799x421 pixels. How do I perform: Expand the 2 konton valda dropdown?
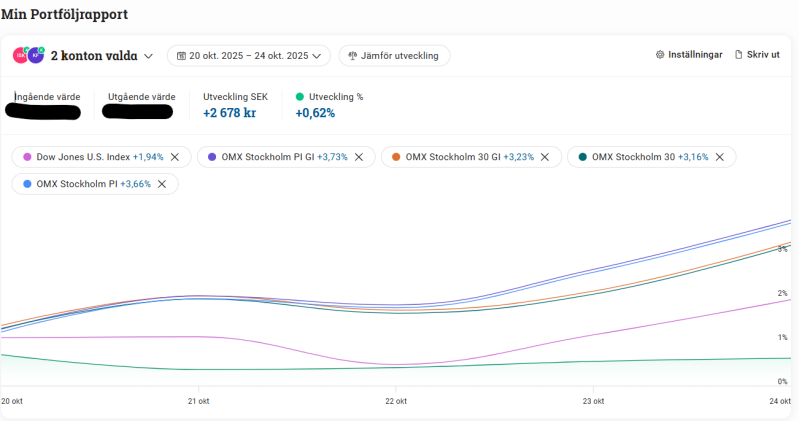pyautogui.click(x=148, y=56)
